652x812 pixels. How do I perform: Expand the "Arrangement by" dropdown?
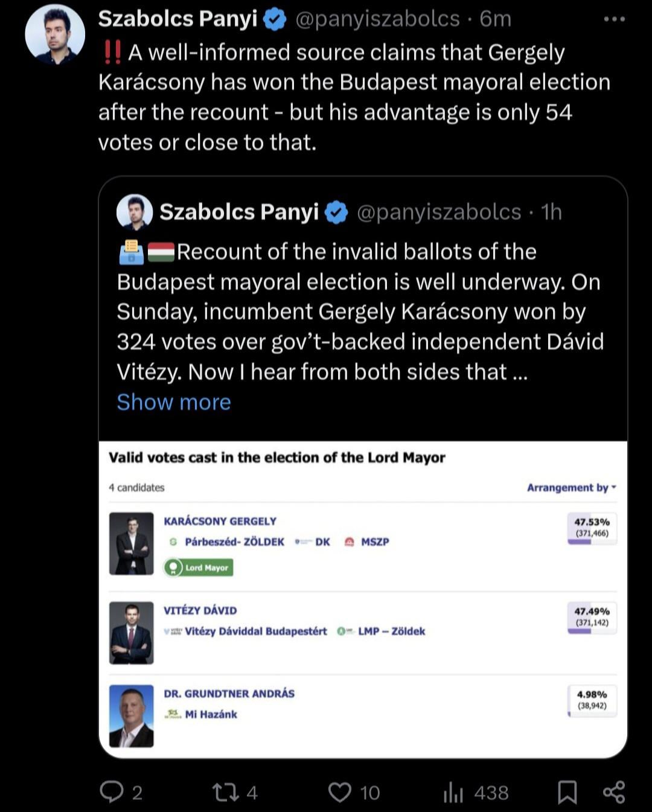[x=571, y=487]
